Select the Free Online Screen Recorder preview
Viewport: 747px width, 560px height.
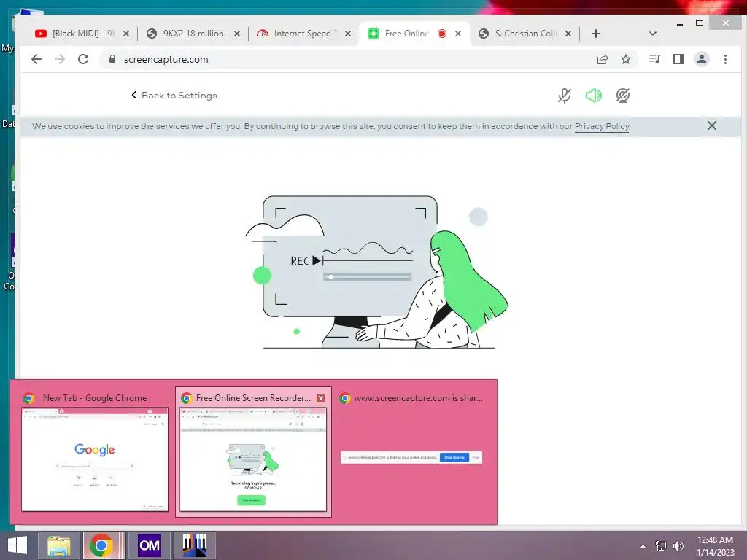click(x=253, y=451)
